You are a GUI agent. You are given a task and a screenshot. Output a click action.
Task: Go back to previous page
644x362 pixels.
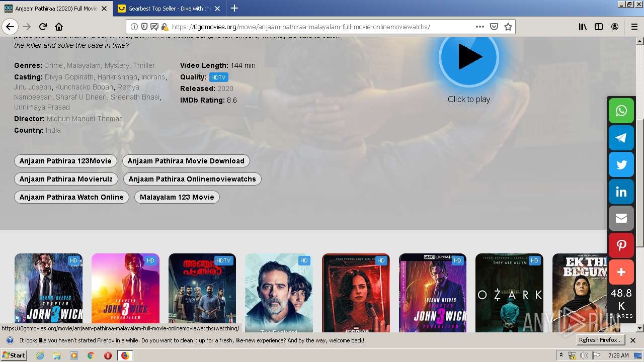click(x=10, y=27)
